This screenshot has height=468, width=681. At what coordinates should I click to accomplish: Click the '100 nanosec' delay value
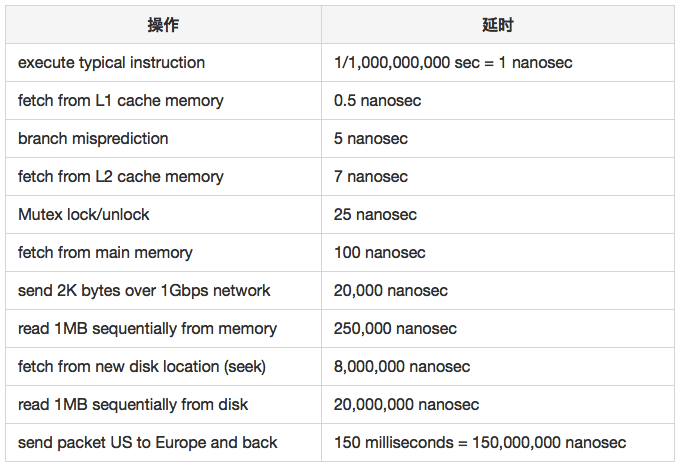click(380, 253)
